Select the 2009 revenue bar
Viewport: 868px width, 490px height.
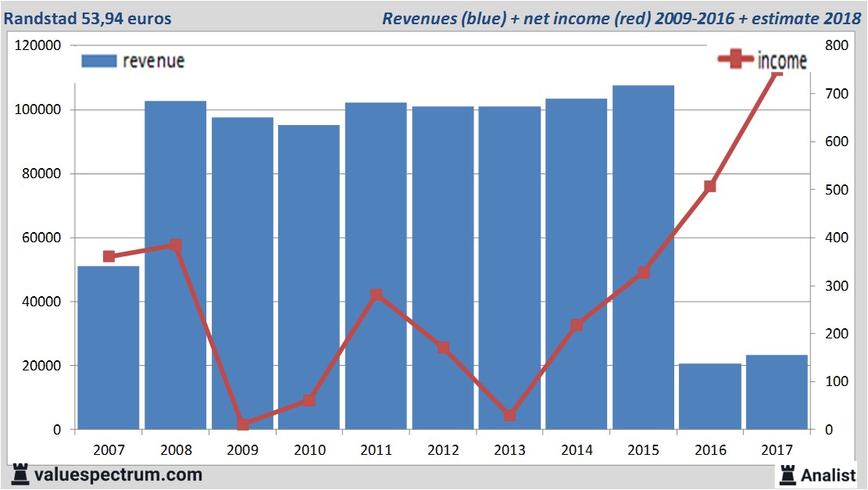click(242, 274)
